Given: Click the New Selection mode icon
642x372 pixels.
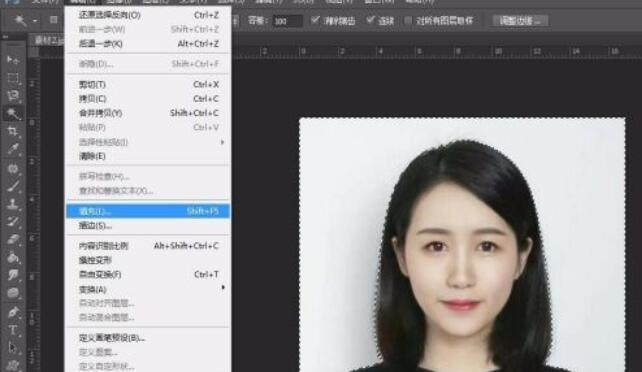Looking at the screenshot, I should [54, 20].
